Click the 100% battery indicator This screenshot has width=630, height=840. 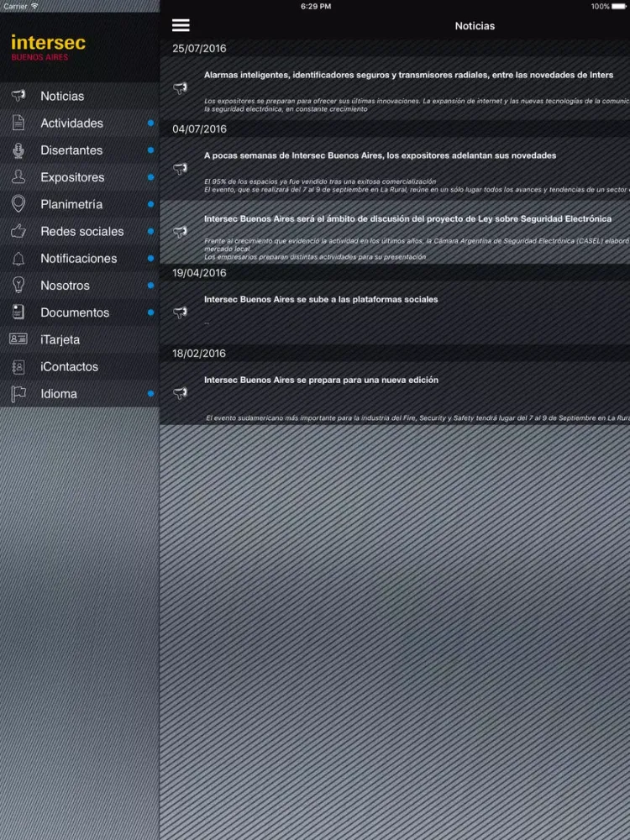pyautogui.click(x=610, y=7)
